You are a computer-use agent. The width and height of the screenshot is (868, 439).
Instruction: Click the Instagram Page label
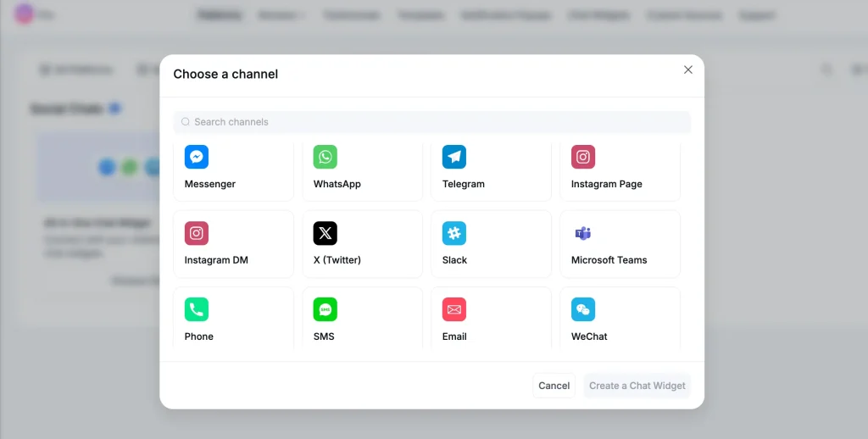[607, 184]
